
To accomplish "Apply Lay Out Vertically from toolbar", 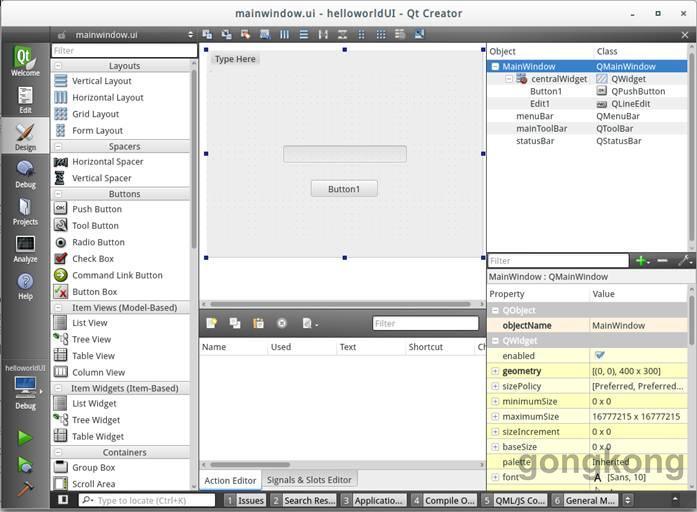I will coord(304,34).
